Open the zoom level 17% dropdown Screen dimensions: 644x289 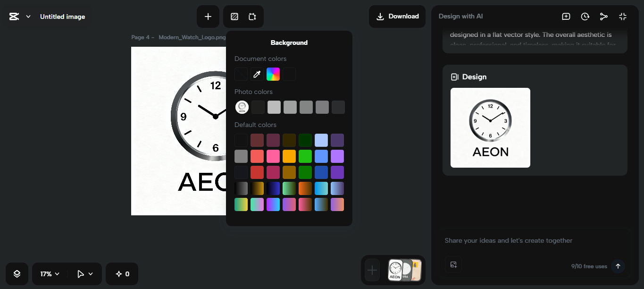pos(49,273)
